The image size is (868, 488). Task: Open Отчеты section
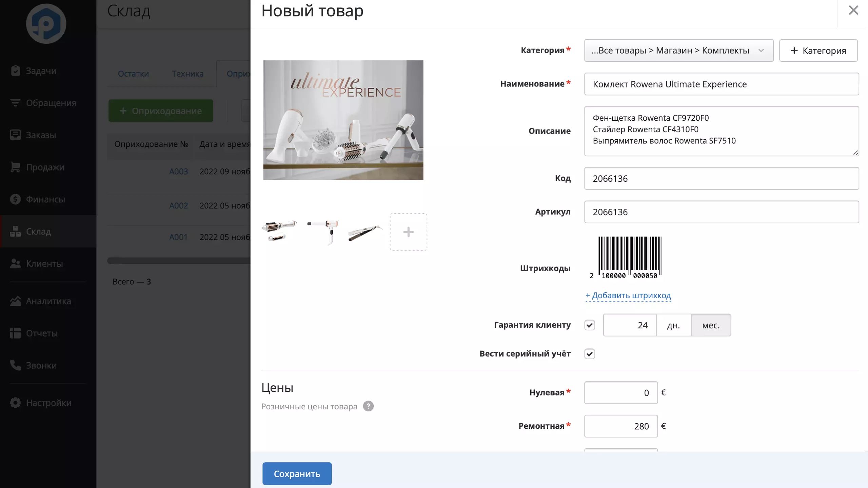click(48, 333)
